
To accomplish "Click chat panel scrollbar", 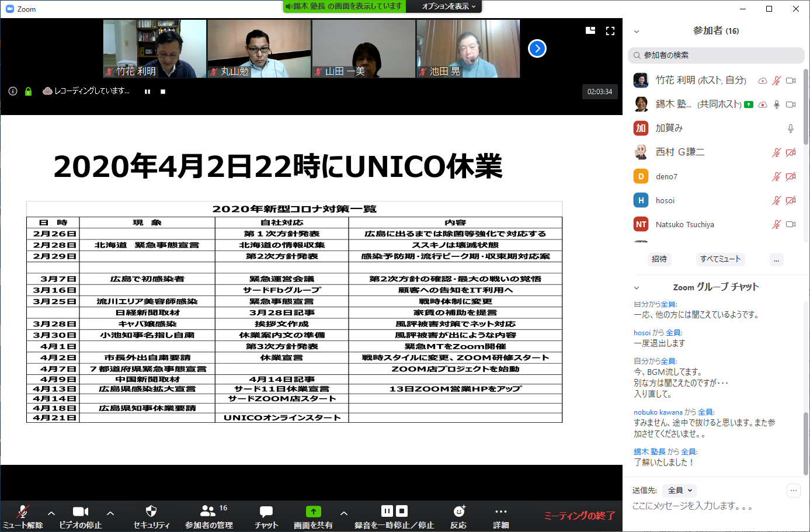I will tap(806, 444).
